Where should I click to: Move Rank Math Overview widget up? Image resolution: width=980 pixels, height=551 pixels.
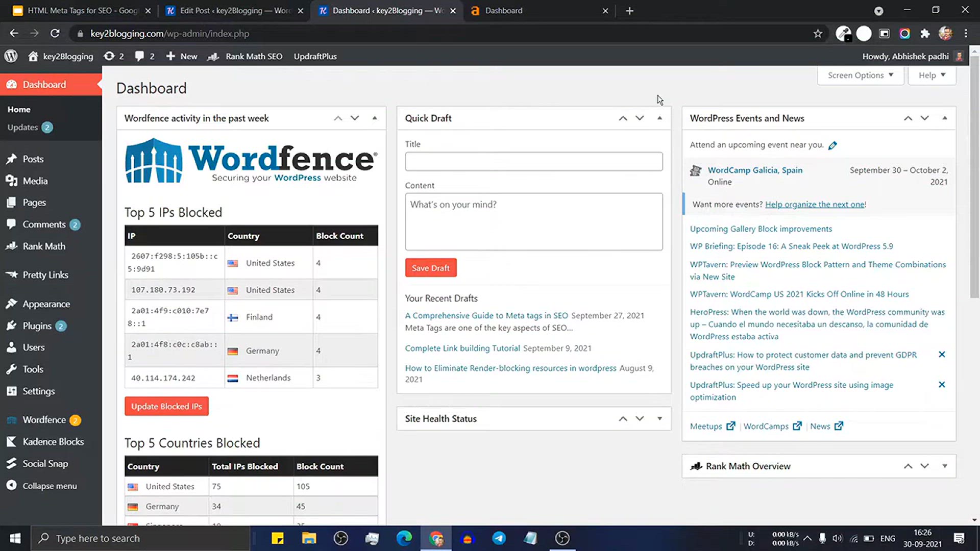tap(908, 466)
